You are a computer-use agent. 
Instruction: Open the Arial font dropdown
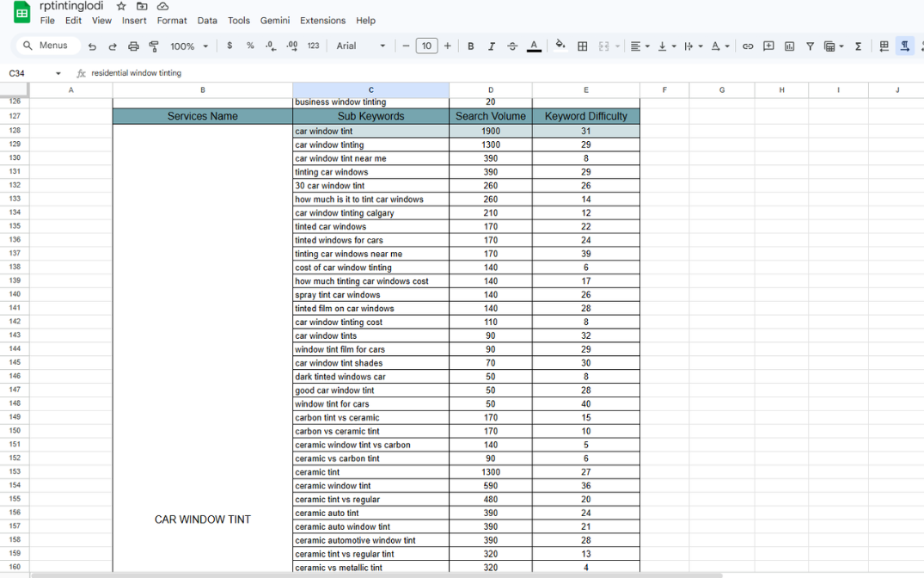(x=360, y=46)
